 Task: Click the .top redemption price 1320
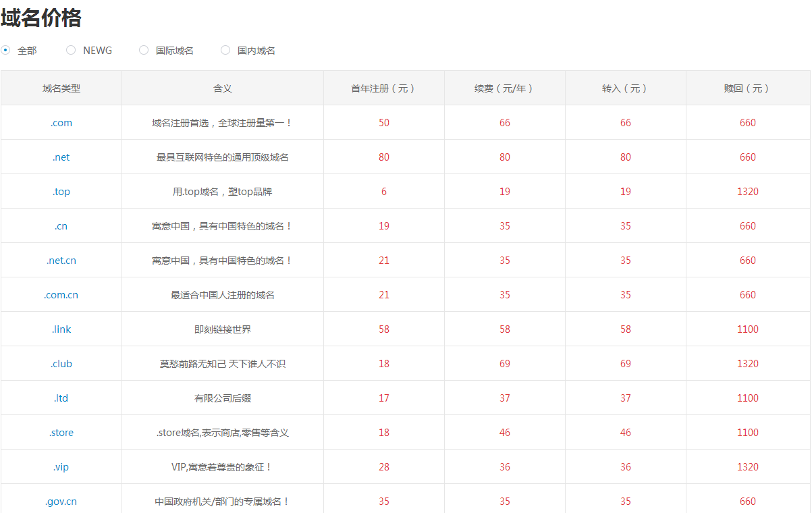tap(748, 192)
